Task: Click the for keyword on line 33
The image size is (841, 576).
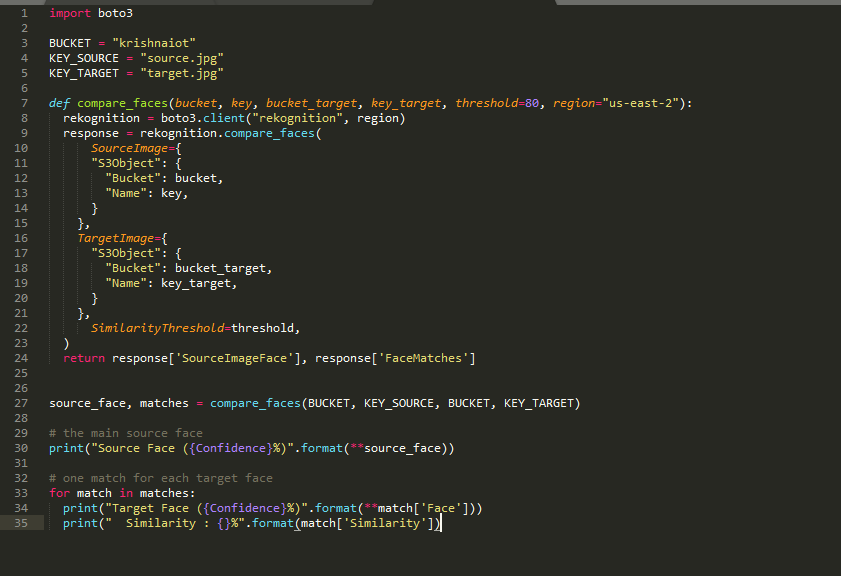Action: tap(59, 493)
